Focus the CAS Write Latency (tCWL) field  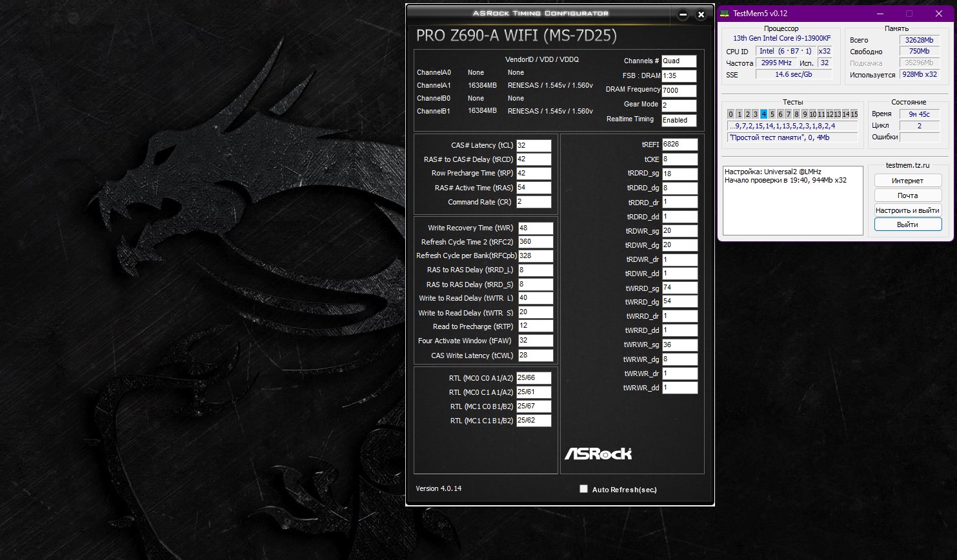536,355
